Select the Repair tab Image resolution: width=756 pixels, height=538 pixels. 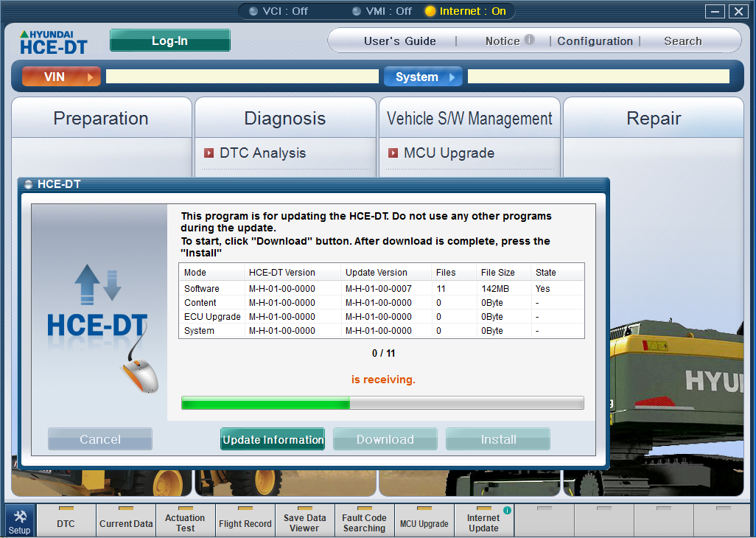tap(654, 118)
